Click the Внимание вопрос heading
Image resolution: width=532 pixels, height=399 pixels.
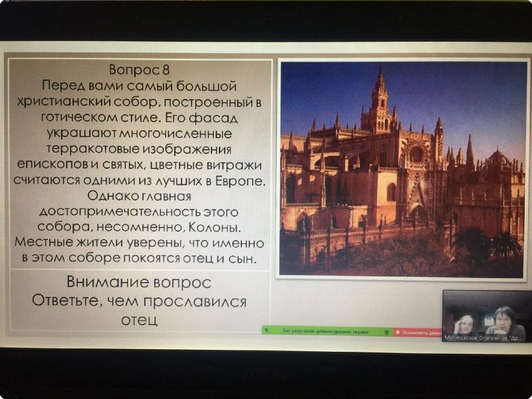pos(140,283)
